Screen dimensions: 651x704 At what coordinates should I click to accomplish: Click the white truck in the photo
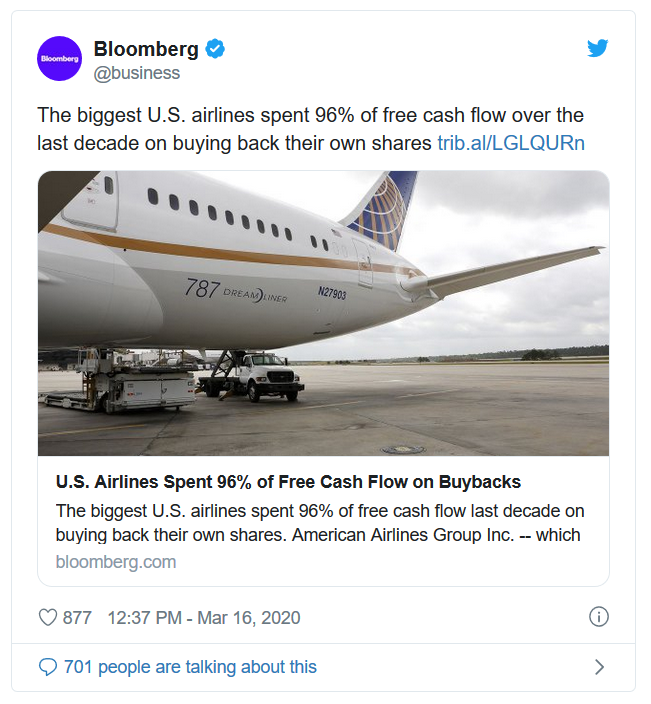tap(269, 376)
